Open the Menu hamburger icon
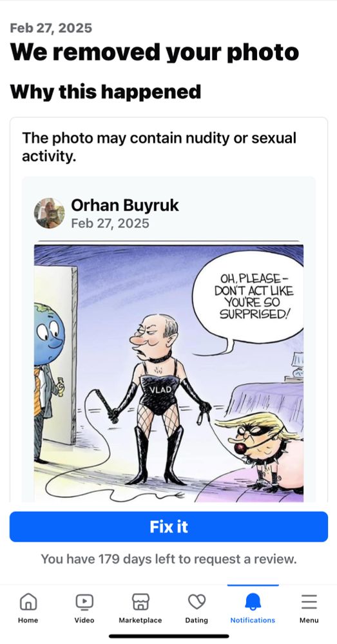 point(309,602)
